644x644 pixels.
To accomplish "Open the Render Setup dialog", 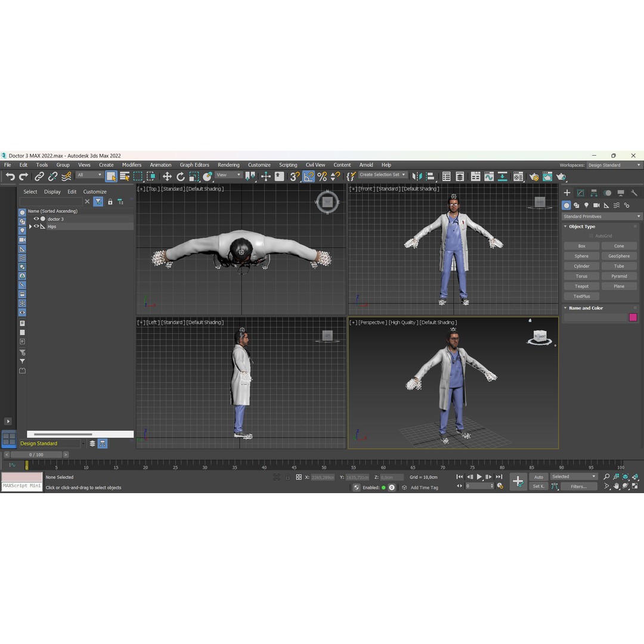I will 534,177.
